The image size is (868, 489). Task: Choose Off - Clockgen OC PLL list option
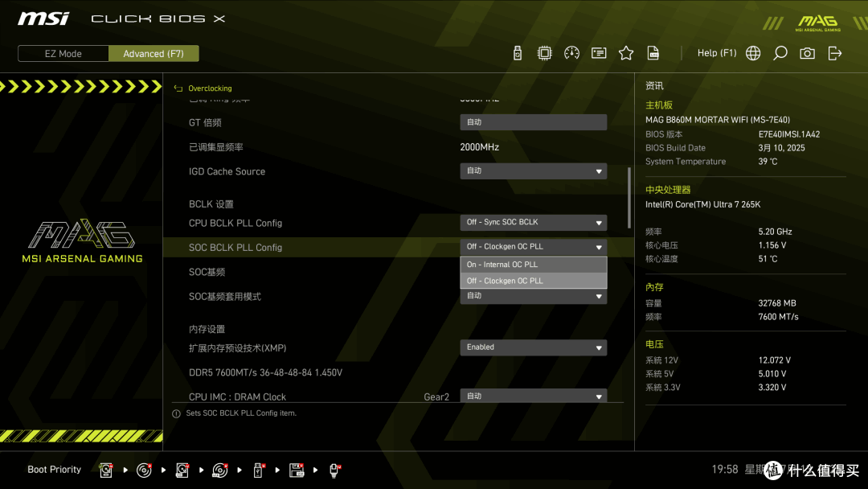533,281
